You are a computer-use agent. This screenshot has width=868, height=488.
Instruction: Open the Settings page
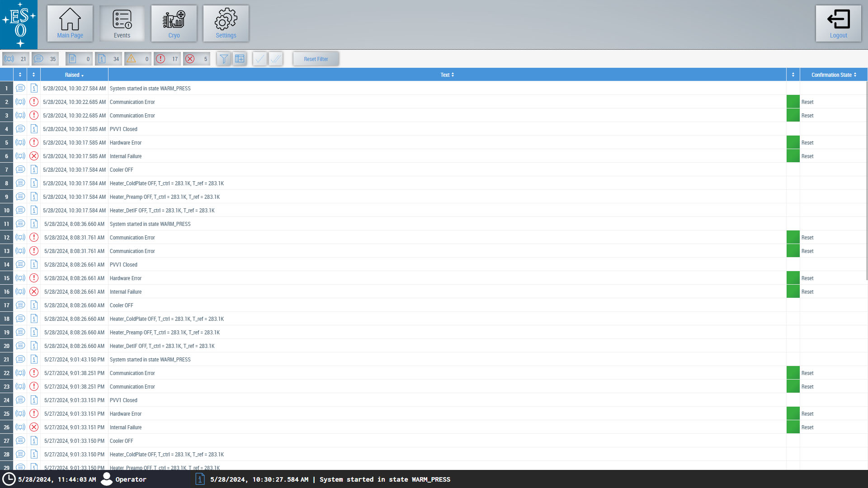(226, 23)
